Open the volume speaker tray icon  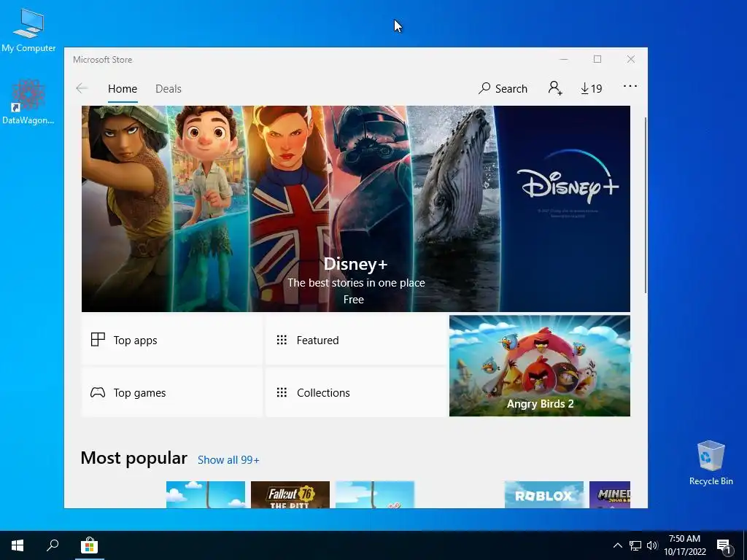click(x=652, y=545)
